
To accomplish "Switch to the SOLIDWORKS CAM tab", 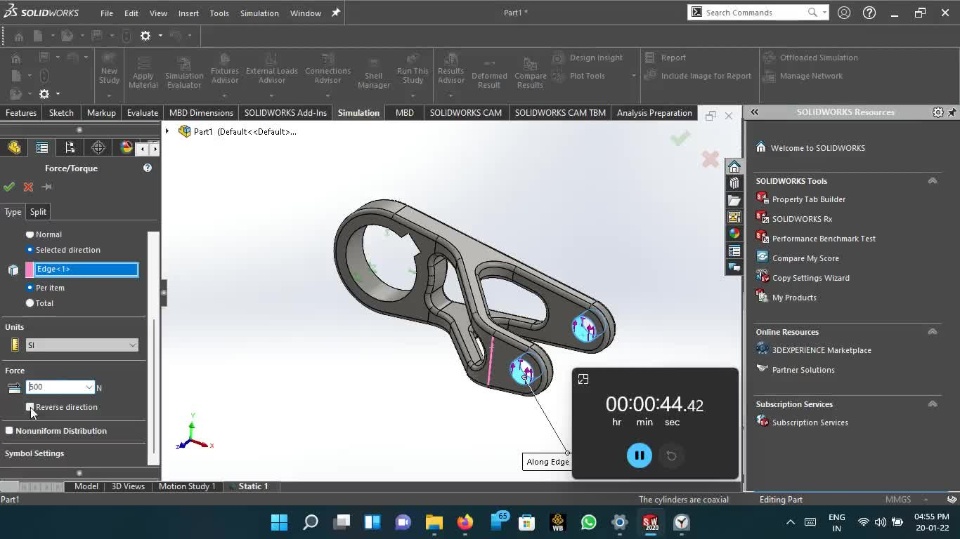I will [x=465, y=113].
